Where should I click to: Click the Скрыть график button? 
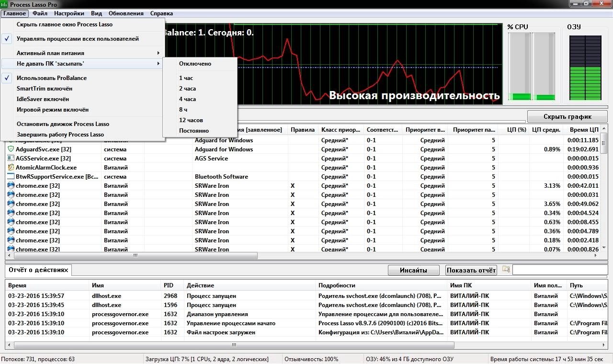(x=568, y=116)
